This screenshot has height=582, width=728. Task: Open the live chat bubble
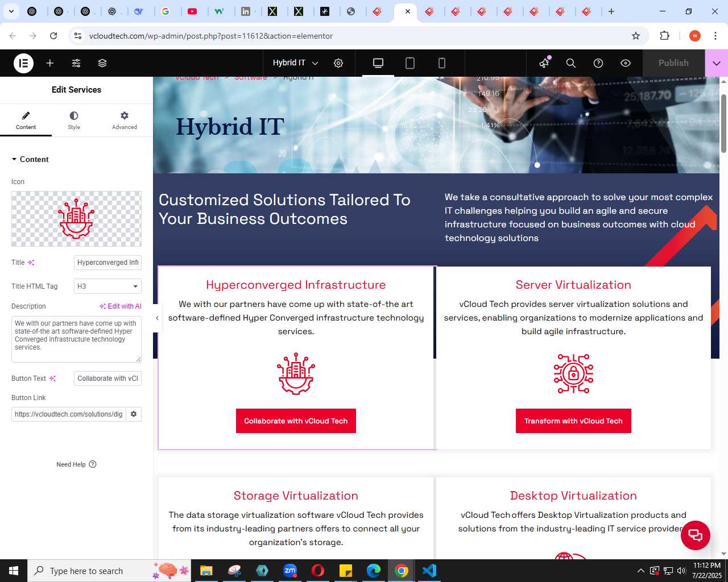pyautogui.click(x=696, y=535)
